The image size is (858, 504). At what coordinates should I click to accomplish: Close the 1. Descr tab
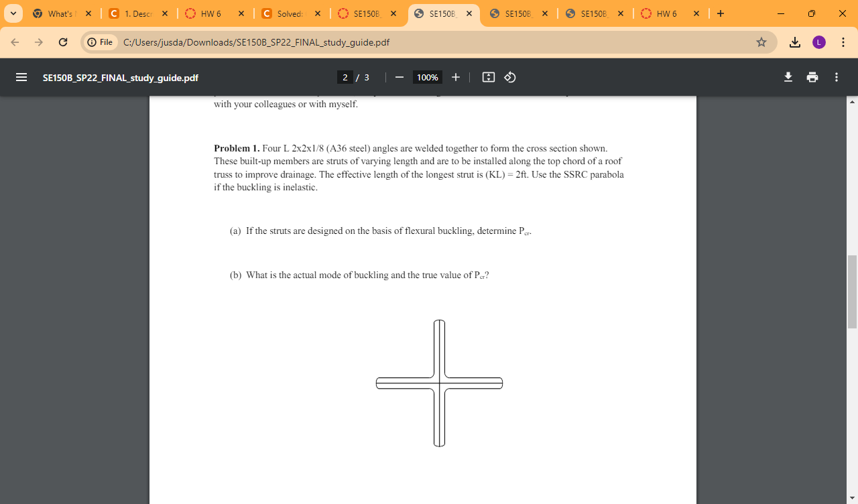[x=165, y=13]
